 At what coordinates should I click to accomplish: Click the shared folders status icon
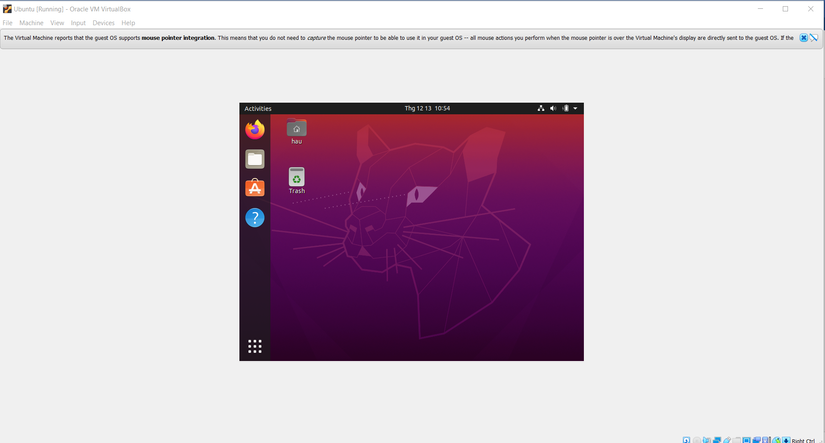[737, 440]
